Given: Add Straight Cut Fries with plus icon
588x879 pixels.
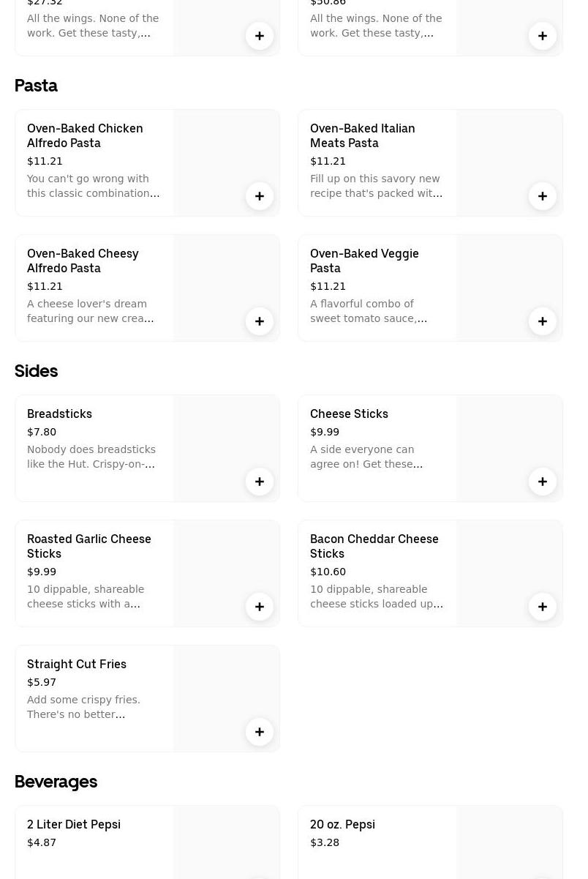Looking at the screenshot, I should tap(260, 732).
